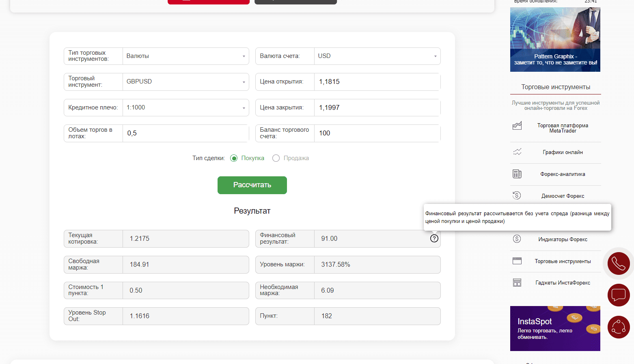The width and height of the screenshot is (634, 364).
Task: Click the Forex indicators coin icon
Action: 517,239
